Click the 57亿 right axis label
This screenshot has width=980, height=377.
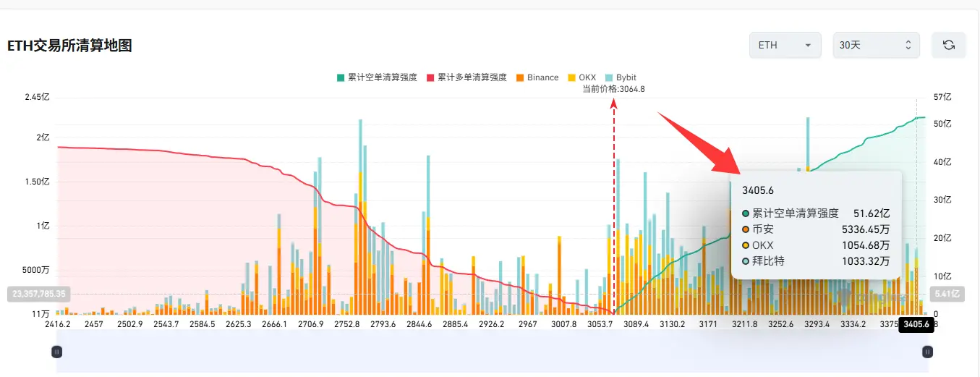click(x=942, y=98)
